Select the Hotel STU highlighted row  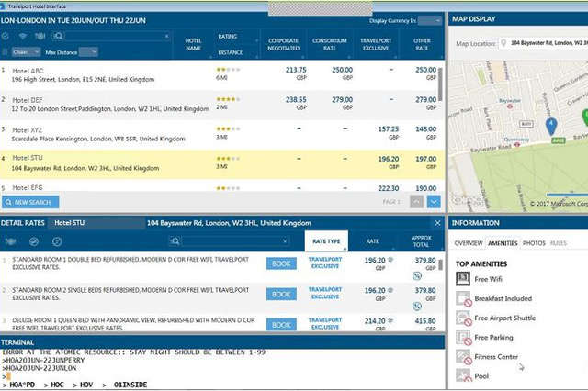coord(222,164)
